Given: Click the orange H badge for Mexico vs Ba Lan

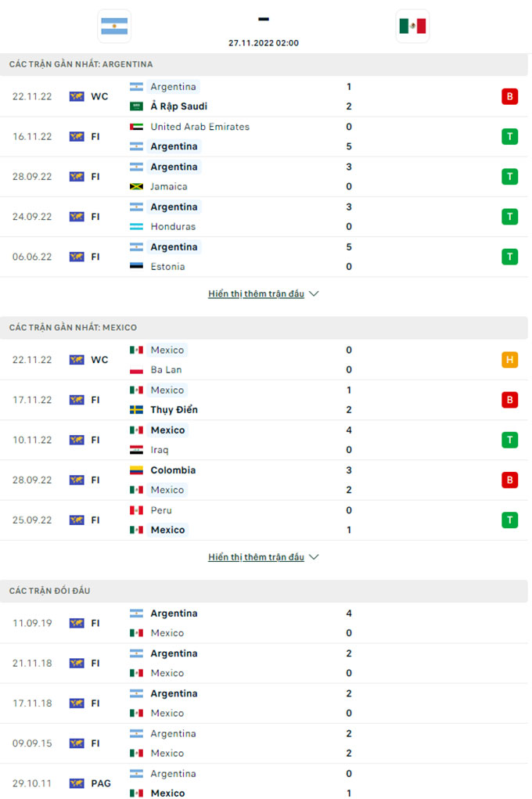Looking at the screenshot, I should (510, 360).
